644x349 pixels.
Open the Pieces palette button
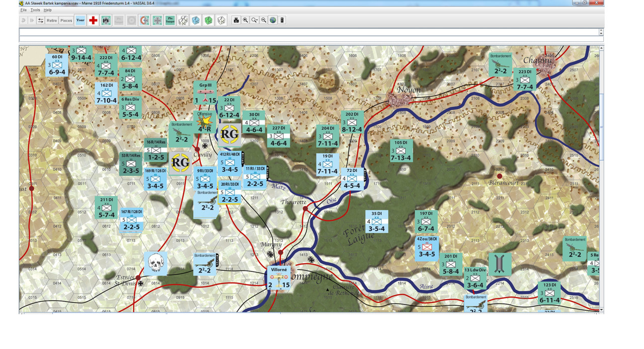pos(66,20)
